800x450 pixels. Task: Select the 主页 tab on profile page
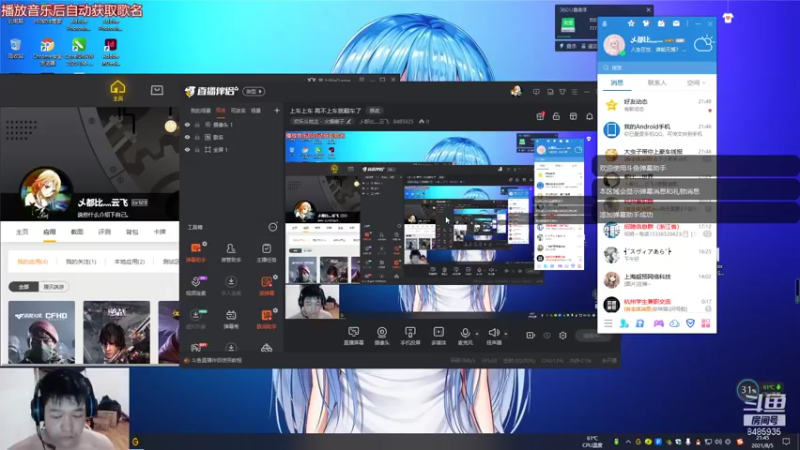[x=22, y=232]
